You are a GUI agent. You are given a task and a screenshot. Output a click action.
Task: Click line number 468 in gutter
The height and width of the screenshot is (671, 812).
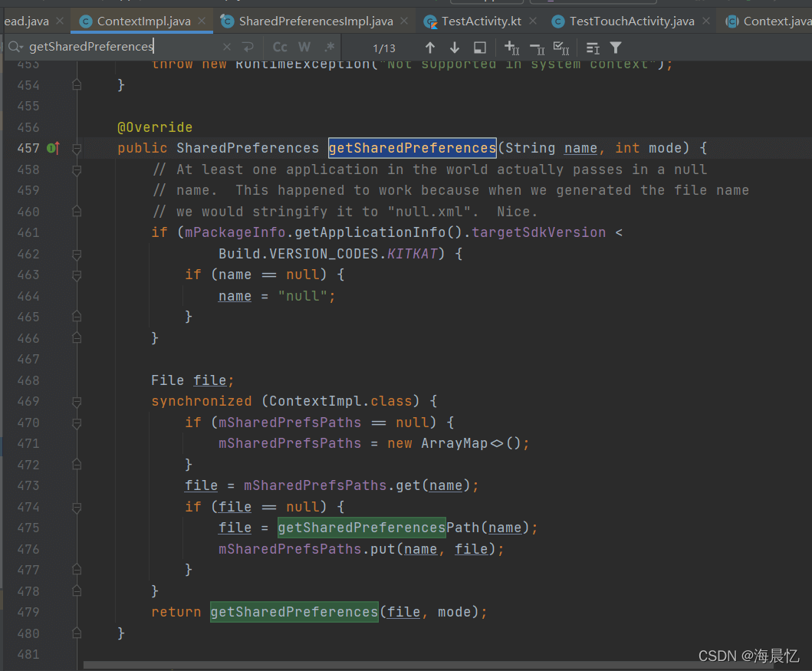[x=28, y=380]
